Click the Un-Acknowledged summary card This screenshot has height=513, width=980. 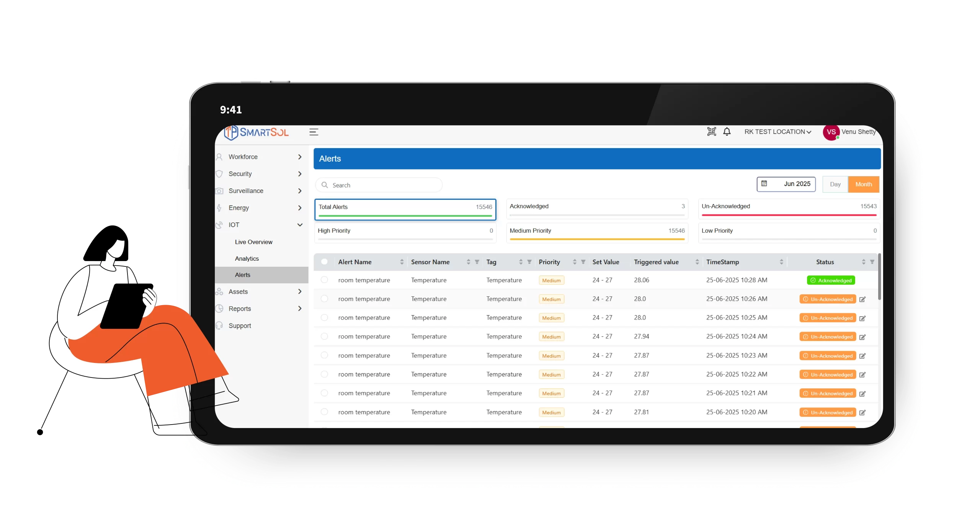pos(789,209)
